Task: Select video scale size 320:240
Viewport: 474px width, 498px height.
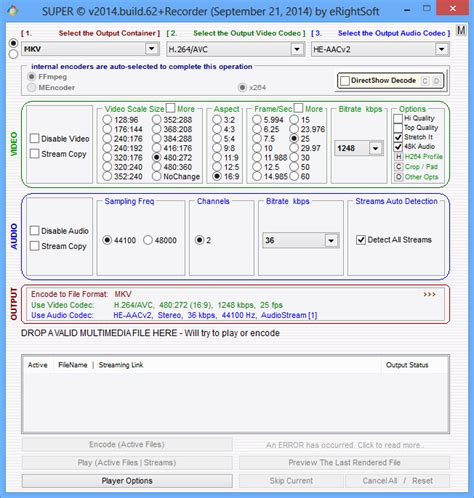Action: point(107,167)
